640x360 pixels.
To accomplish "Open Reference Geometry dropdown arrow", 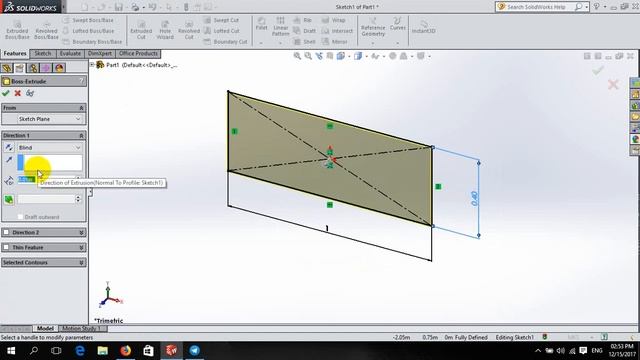I will click(x=372, y=43).
